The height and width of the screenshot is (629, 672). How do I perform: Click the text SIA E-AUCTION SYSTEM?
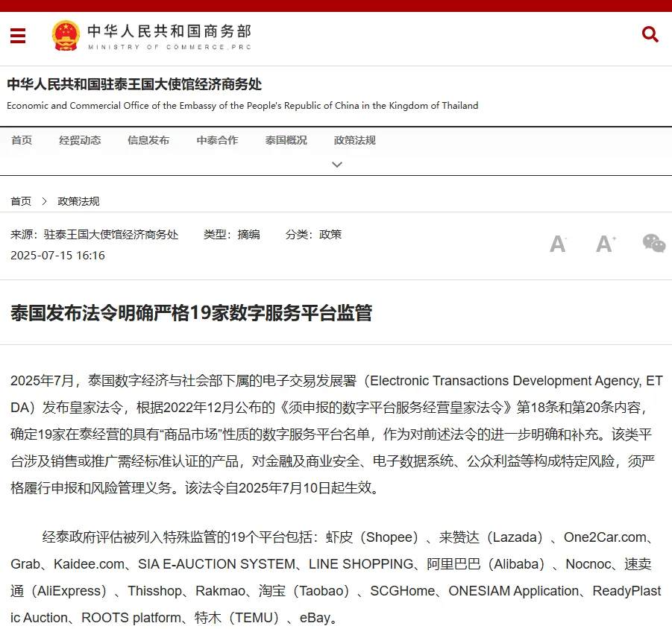coord(216,564)
